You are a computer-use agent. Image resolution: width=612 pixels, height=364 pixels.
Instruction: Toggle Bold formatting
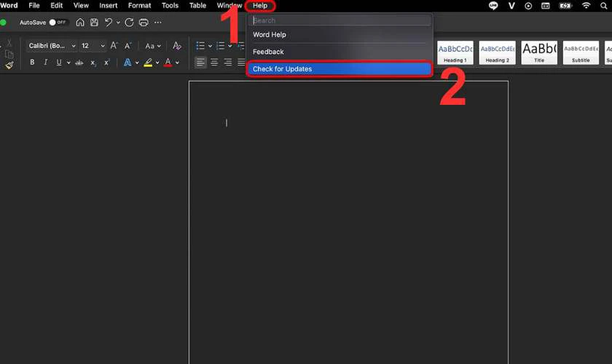point(32,62)
